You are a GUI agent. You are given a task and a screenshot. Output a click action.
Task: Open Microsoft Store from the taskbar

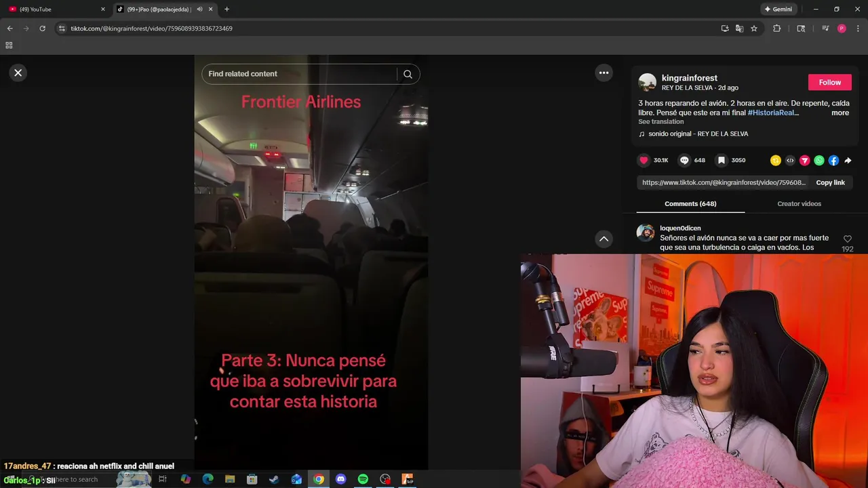(252, 479)
